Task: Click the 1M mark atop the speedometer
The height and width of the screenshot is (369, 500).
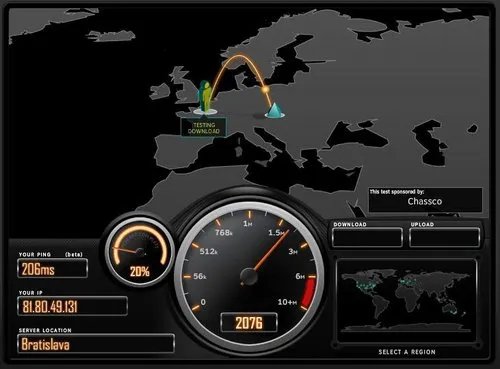Action: [248, 224]
